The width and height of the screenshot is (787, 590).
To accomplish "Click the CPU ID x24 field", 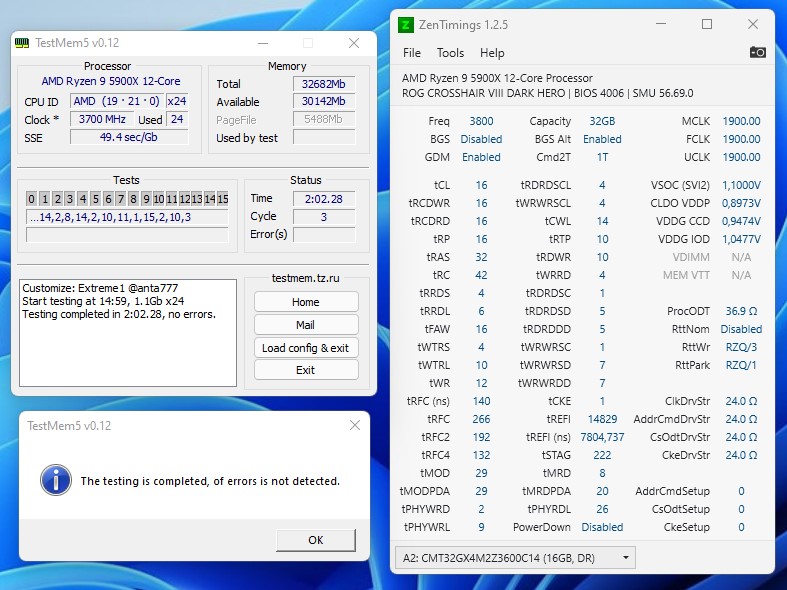I will [177, 101].
